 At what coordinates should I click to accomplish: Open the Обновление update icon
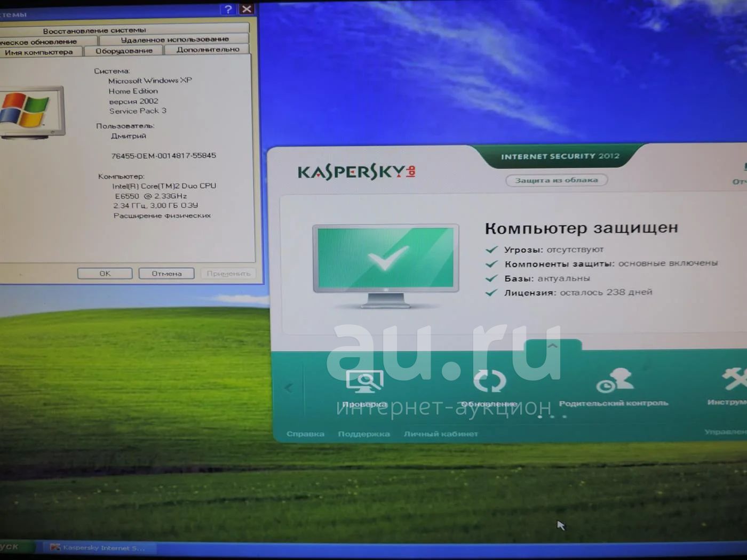(x=489, y=381)
